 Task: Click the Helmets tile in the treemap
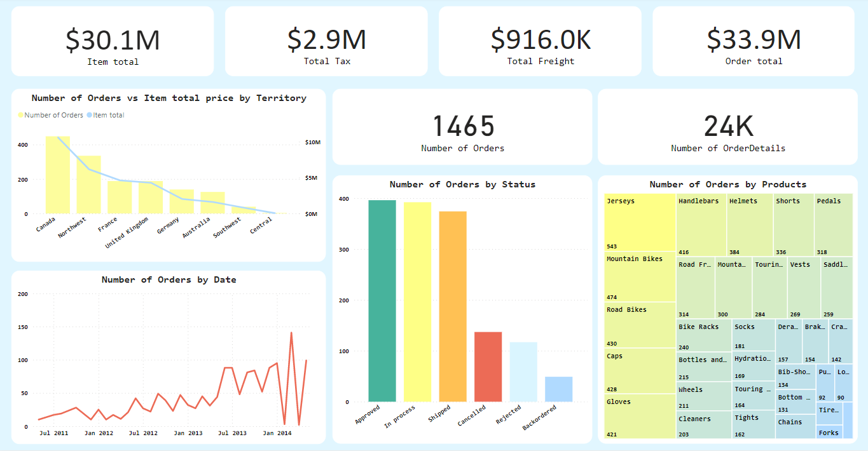pos(749,222)
